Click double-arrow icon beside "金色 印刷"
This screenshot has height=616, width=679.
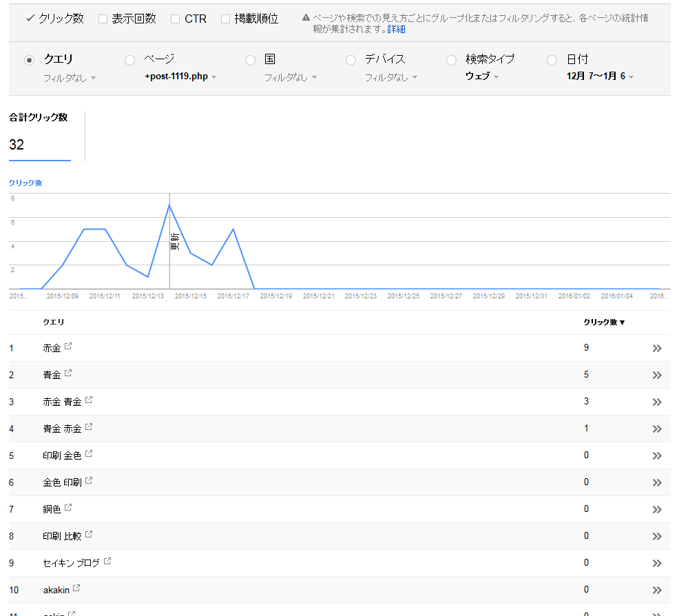coord(656,482)
